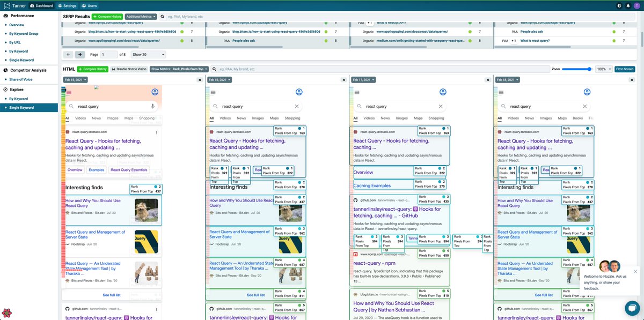This screenshot has height=320, width=644.
Task: Open the purple T user avatar
Action: click(x=636, y=5)
